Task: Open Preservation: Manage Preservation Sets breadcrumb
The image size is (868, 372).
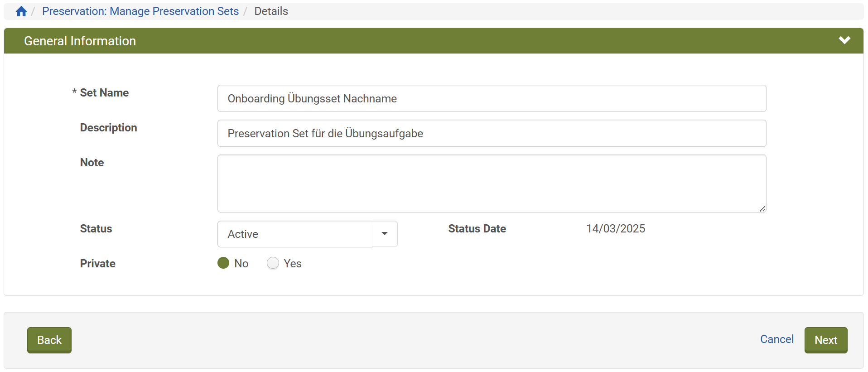Action: tap(140, 11)
